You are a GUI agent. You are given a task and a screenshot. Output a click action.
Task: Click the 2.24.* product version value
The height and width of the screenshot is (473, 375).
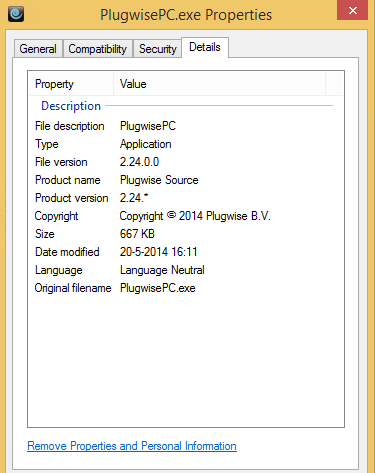(x=134, y=198)
